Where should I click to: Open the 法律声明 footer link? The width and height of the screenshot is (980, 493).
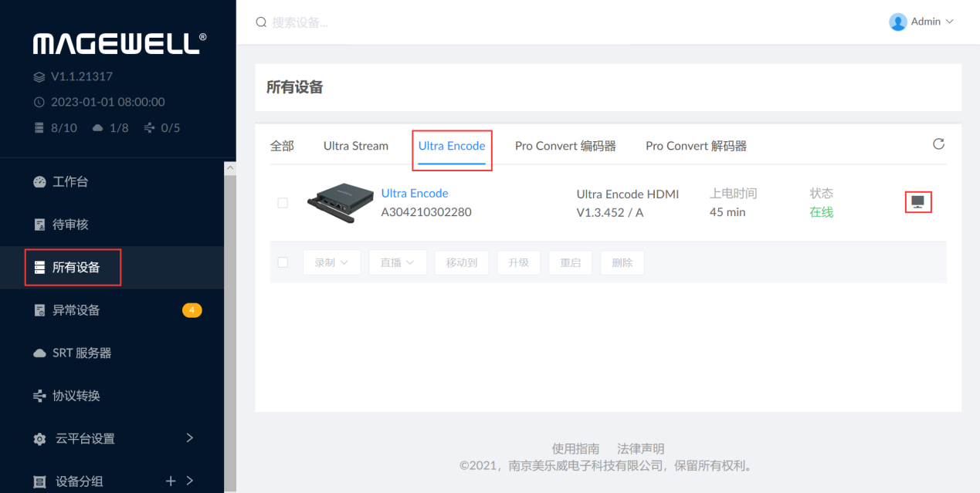(x=640, y=449)
